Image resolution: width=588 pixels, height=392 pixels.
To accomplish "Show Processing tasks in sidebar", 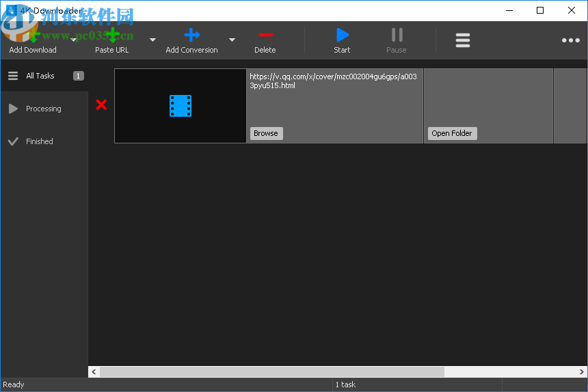I will pyautogui.click(x=44, y=109).
